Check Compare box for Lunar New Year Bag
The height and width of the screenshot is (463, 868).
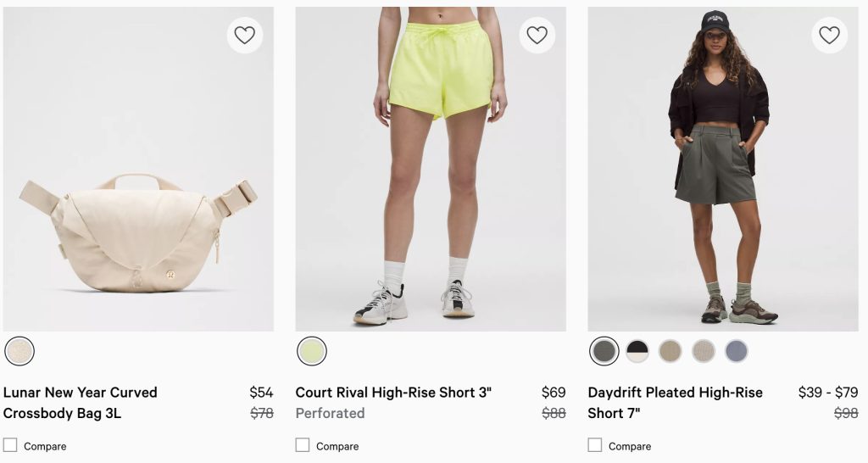10,445
